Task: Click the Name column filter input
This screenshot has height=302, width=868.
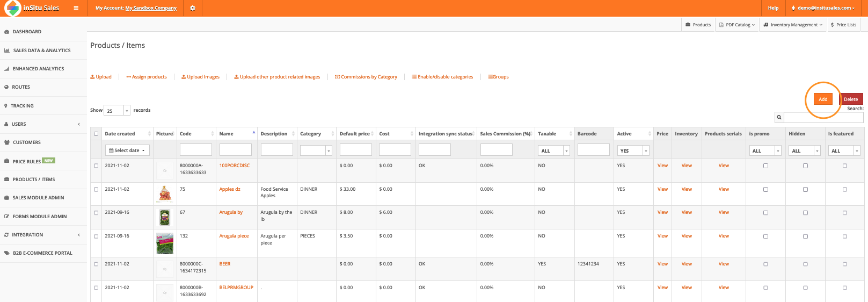Action: (x=235, y=150)
